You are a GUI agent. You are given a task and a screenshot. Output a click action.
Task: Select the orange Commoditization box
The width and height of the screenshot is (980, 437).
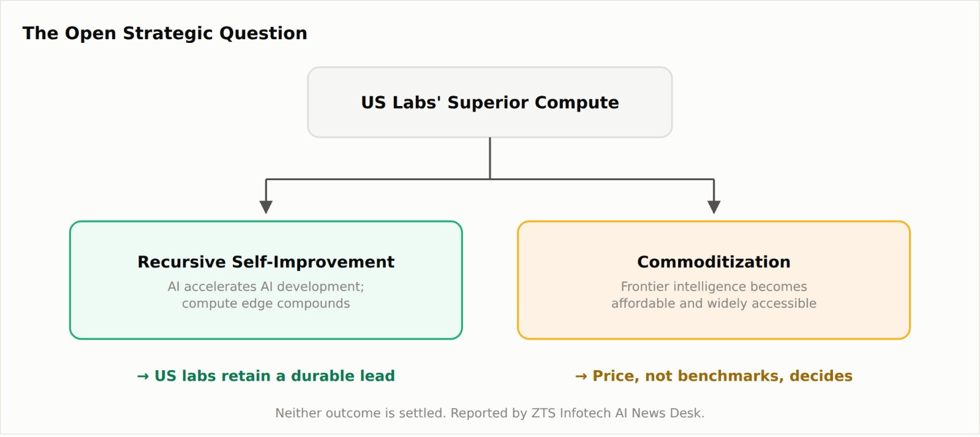[x=714, y=280]
